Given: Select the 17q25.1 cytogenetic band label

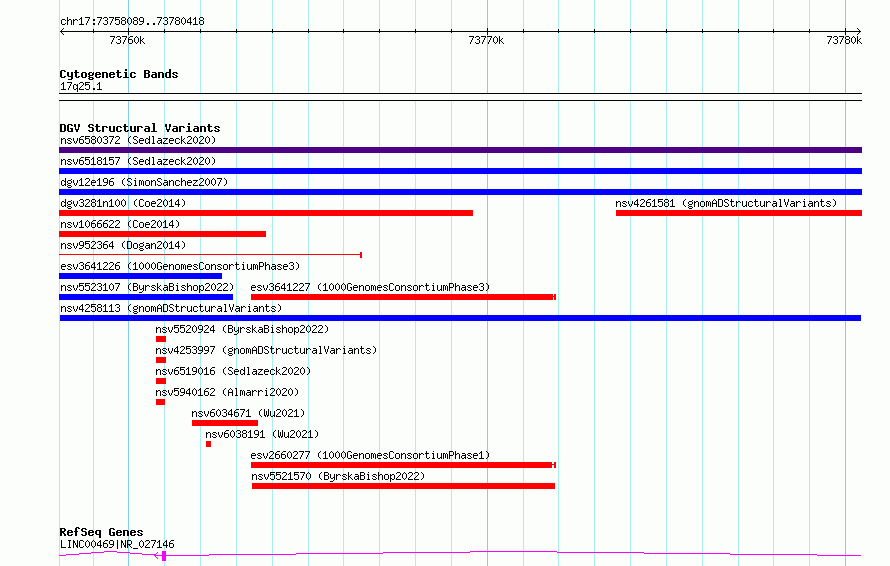Looking at the screenshot, I should point(81,86).
